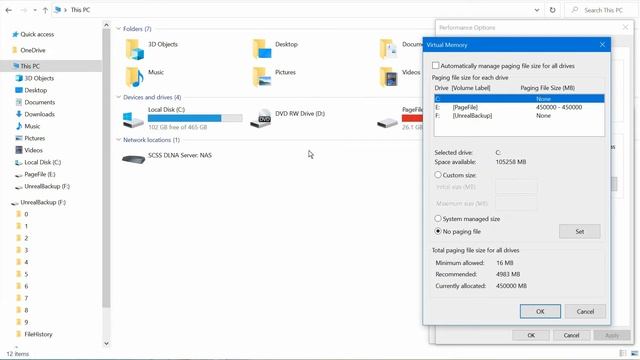Open the Pictures folder icon
Viewport: 640px width, 360px height.
click(x=262, y=77)
